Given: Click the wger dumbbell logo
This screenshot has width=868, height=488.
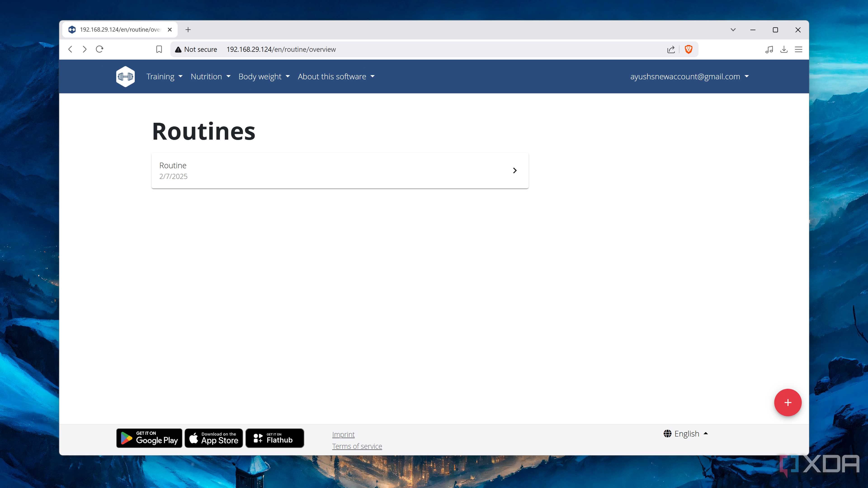Looking at the screenshot, I should pyautogui.click(x=125, y=76).
